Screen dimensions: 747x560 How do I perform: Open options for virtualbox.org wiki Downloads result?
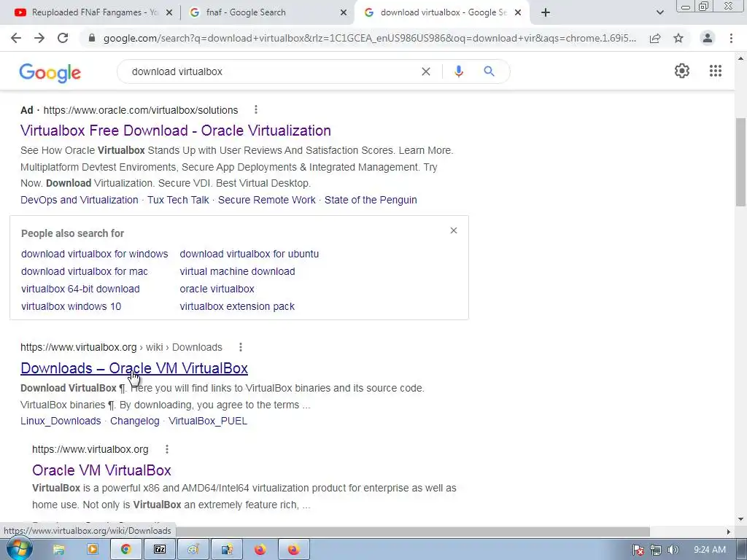coord(241,347)
